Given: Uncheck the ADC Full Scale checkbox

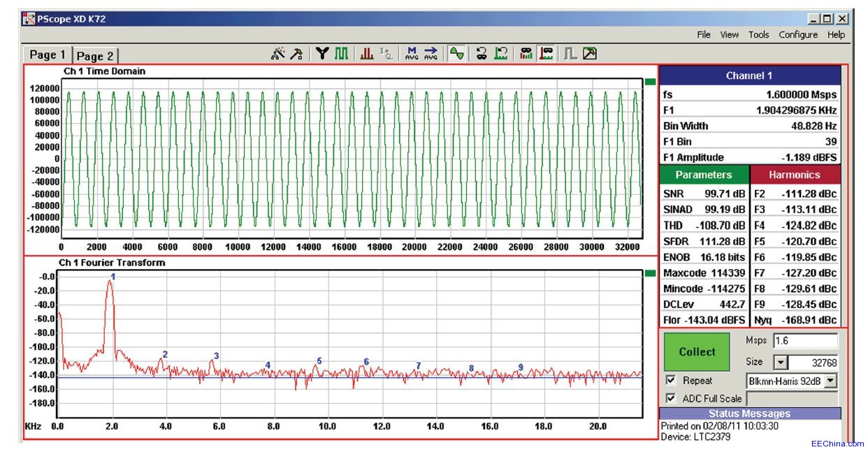Looking at the screenshot, I should 671,398.
